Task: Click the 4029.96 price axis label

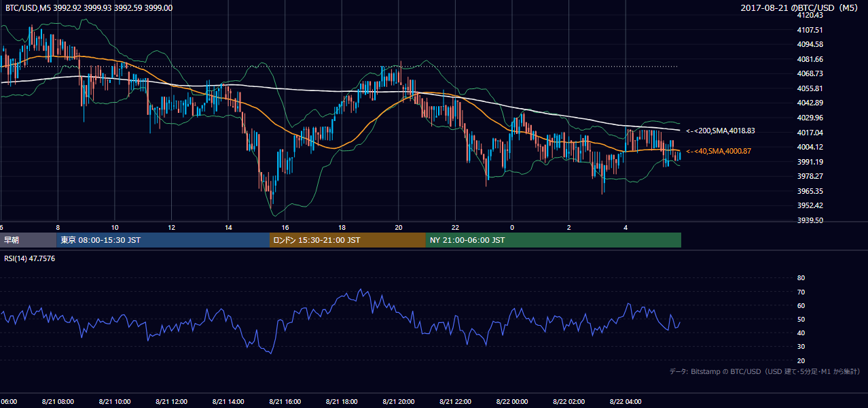Action: pyautogui.click(x=810, y=118)
